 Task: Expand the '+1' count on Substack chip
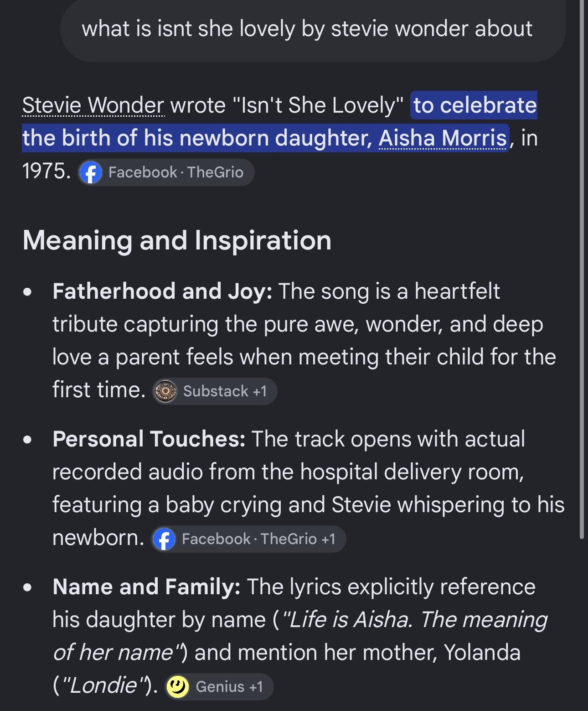260,391
